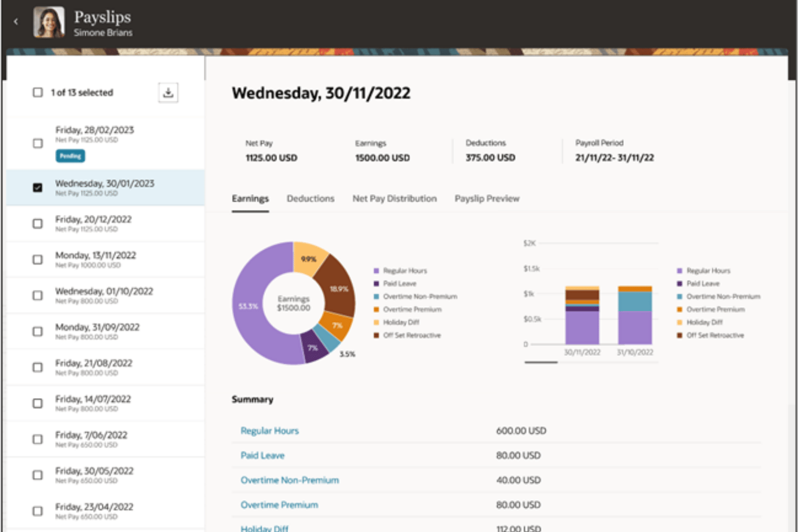Click Paid Leave swatch in bar chart legend
The width and height of the screenshot is (798, 532).
click(679, 284)
